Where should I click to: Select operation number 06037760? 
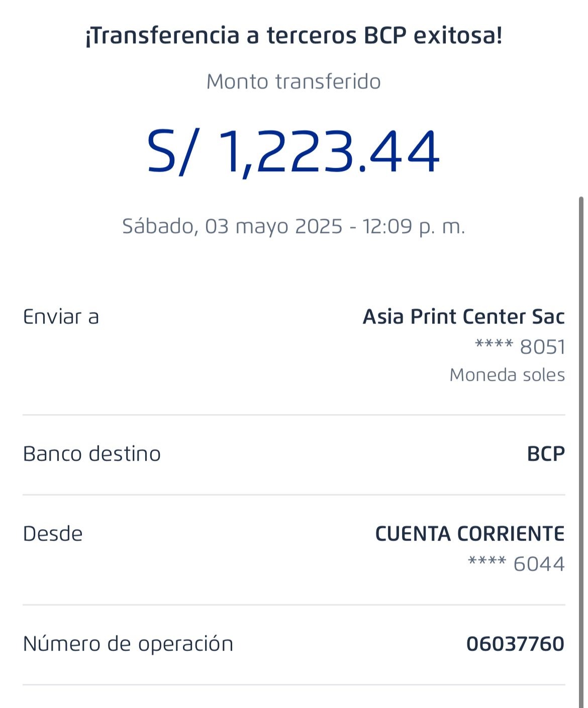[x=515, y=644]
